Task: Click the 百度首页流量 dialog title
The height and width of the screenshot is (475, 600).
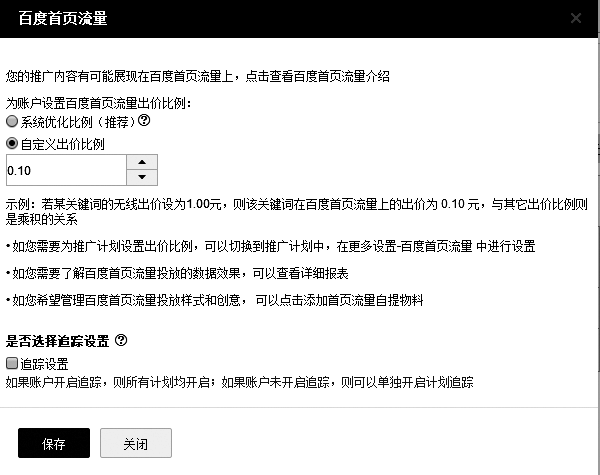Action: click(x=63, y=18)
